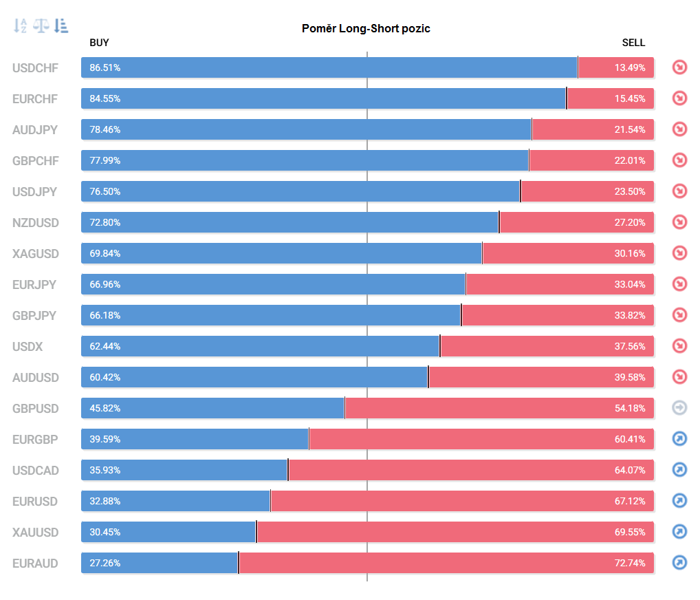Sort by descending bar size icon

click(61, 26)
